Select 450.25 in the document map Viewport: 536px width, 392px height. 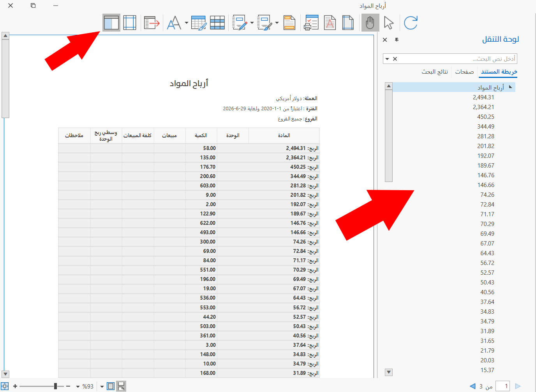486,117
